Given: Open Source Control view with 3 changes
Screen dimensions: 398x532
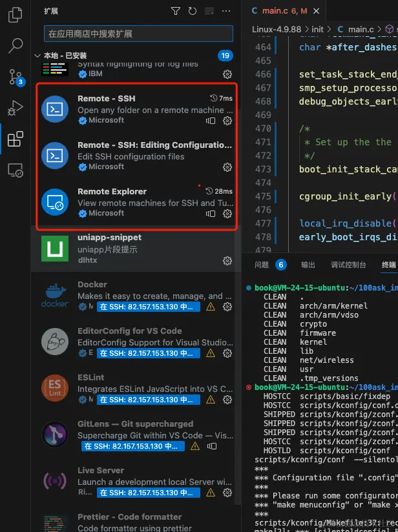Looking at the screenshot, I should pos(16,77).
